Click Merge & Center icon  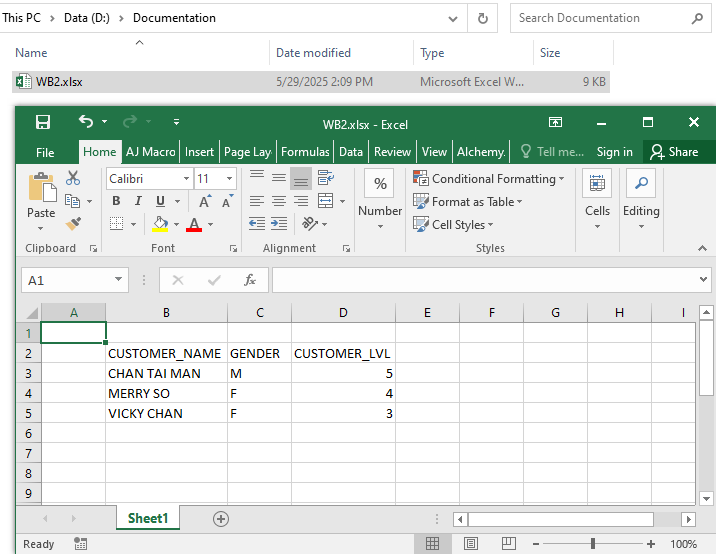[326, 201]
